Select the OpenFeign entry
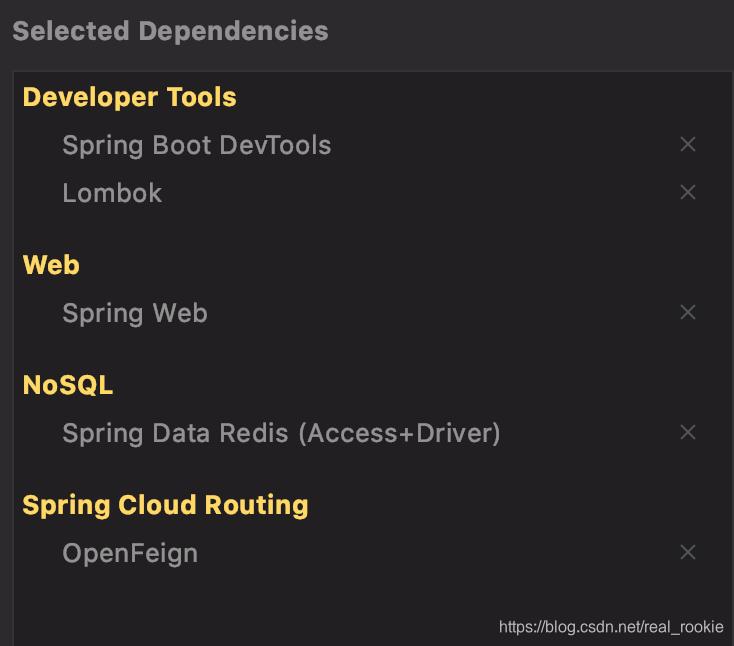 click(130, 553)
